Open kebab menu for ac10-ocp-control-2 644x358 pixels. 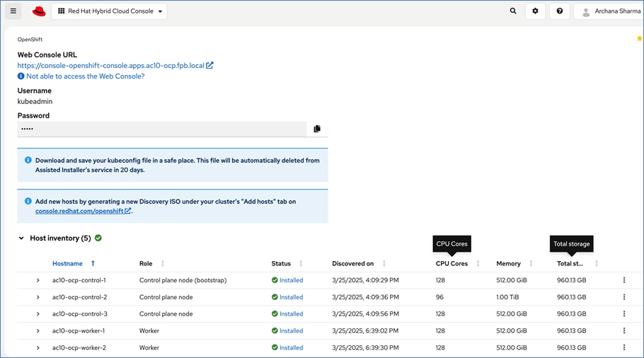[624, 297]
